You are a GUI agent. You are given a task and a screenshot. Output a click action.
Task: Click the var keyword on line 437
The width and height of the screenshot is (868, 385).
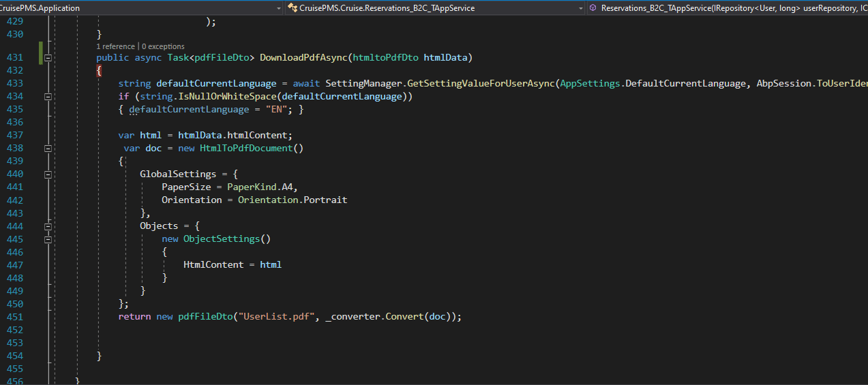[126, 136]
